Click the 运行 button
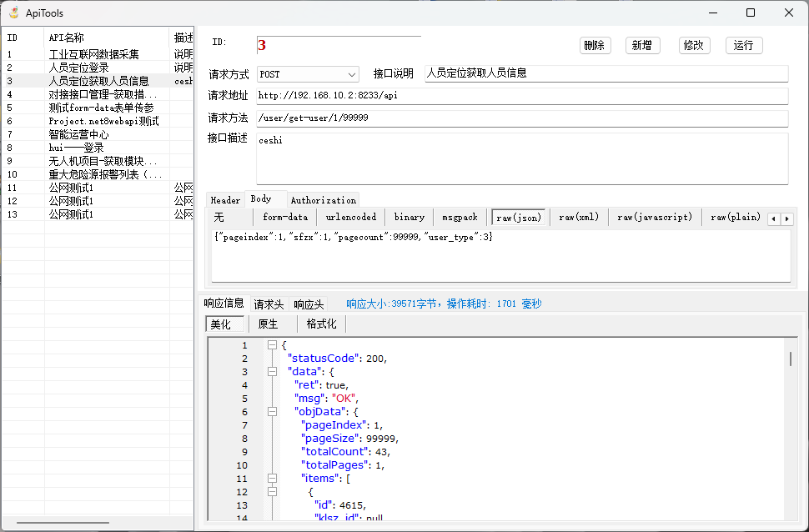This screenshot has height=532, width=809. coord(743,45)
